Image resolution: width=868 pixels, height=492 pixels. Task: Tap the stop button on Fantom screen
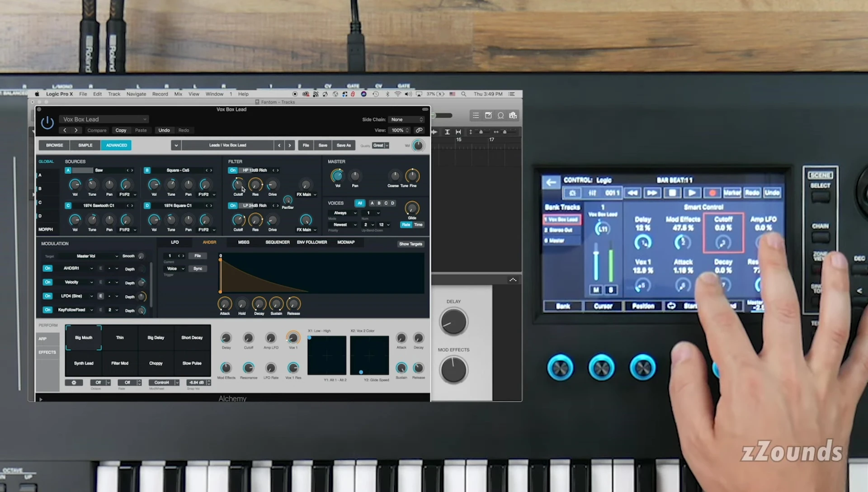672,193
